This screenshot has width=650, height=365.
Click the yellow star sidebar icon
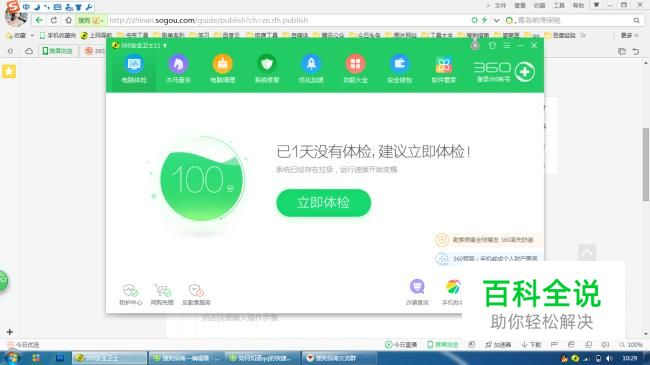(9, 71)
